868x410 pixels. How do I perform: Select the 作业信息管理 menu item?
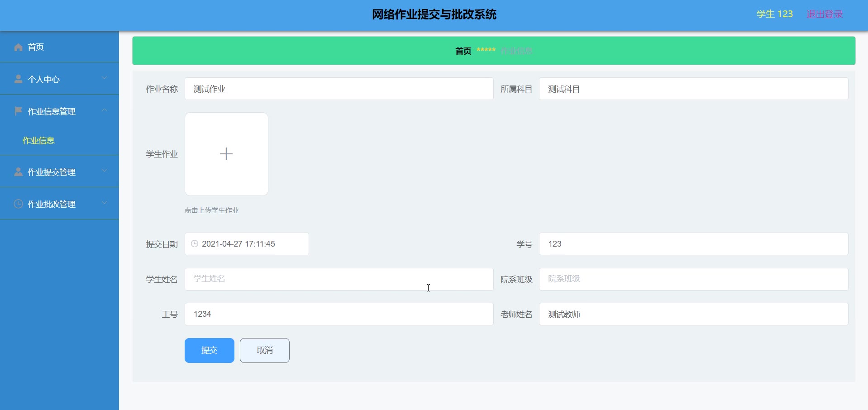click(x=59, y=111)
